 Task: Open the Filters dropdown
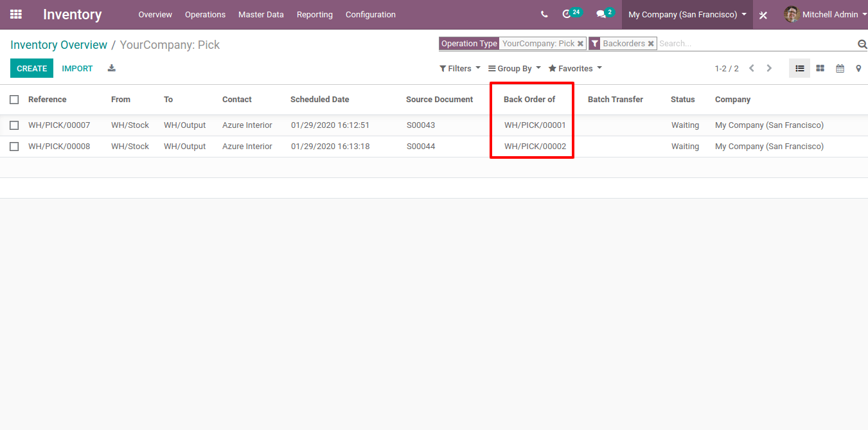pos(459,67)
